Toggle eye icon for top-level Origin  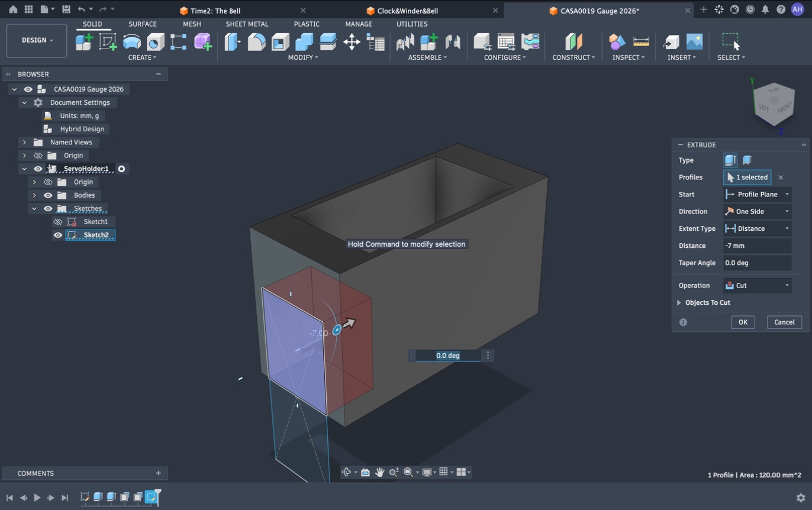(x=38, y=156)
